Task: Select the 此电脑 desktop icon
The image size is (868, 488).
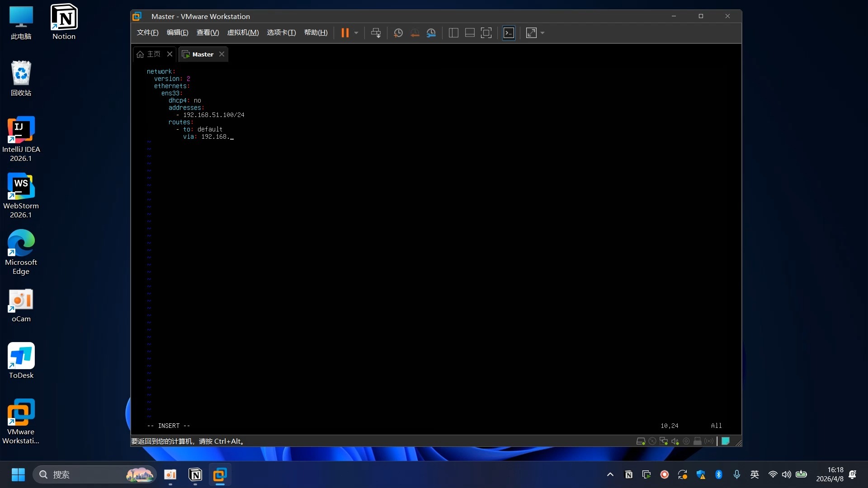Action: pos(21,22)
